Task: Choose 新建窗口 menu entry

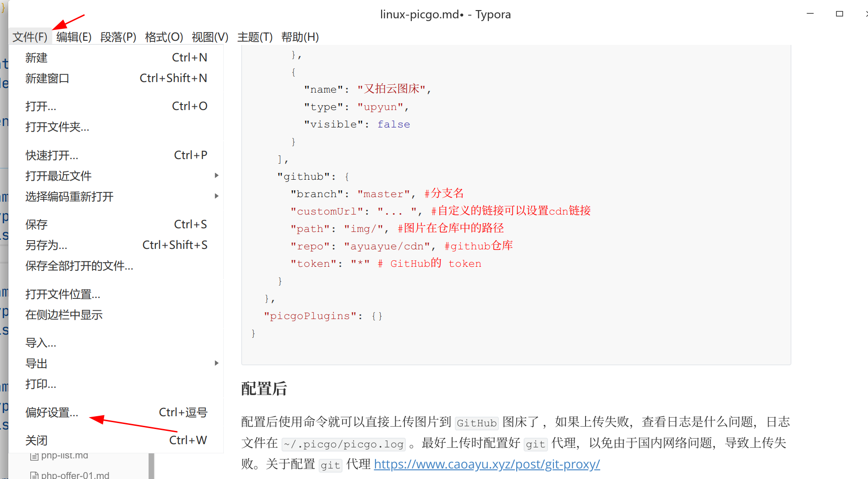Action: [x=116, y=78]
